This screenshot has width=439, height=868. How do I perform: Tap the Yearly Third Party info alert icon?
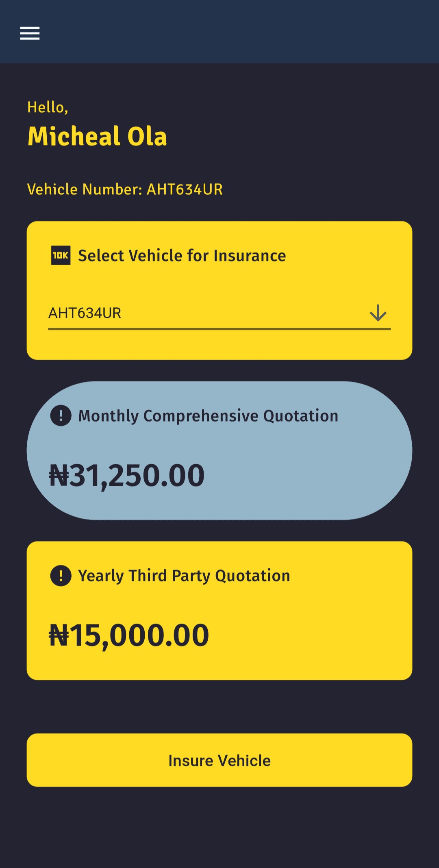[x=61, y=576]
